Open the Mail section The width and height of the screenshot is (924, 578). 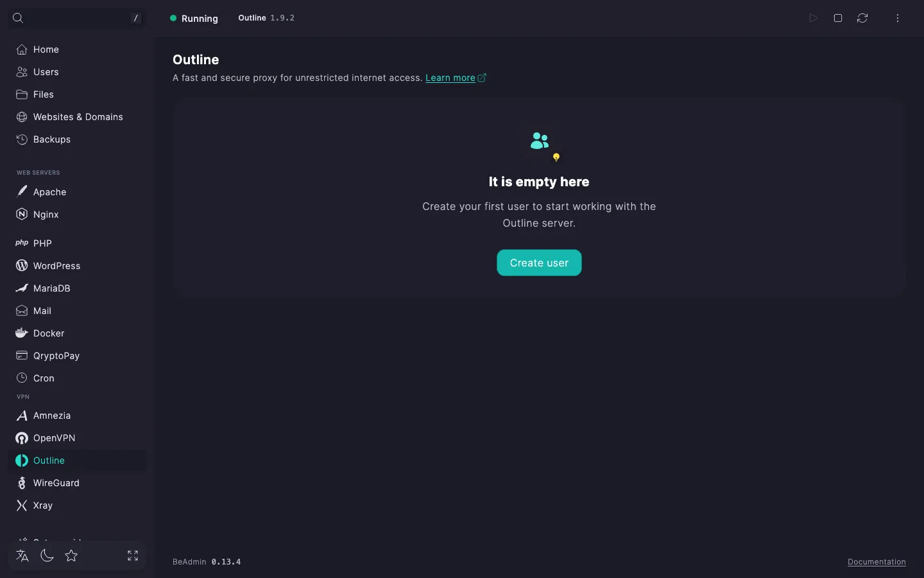pos(77,311)
